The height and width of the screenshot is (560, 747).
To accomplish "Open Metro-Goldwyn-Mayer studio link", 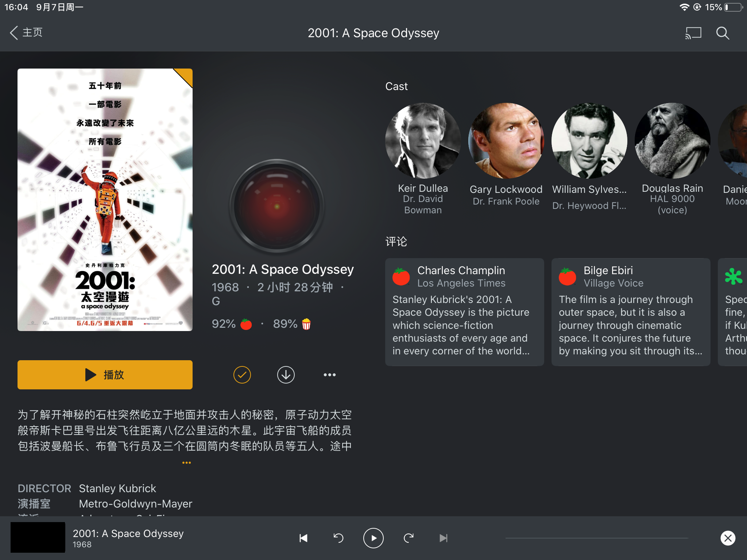I will click(135, 504).
